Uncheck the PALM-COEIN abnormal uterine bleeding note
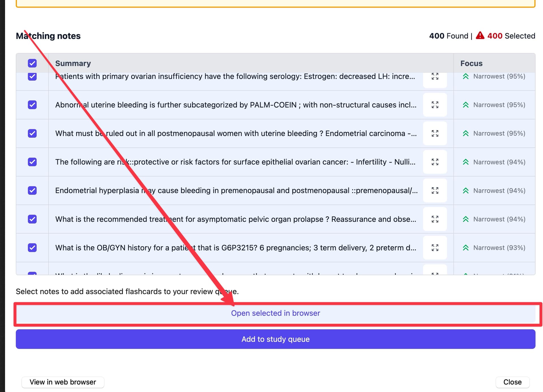 [x=32, y=105]
